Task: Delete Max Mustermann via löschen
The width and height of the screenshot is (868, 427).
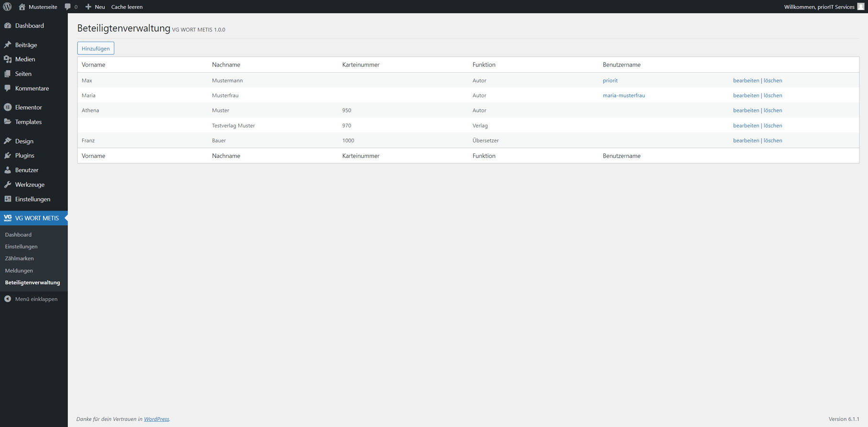Action: (x=773, y=81)
